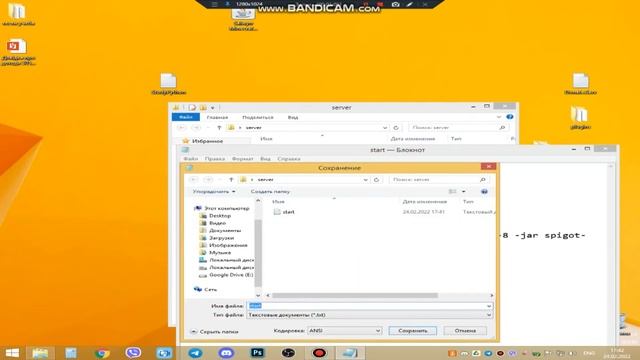Click the dialog's back navigation arrow
Viewport: 640px width, 360px height.
coord(194,180)
